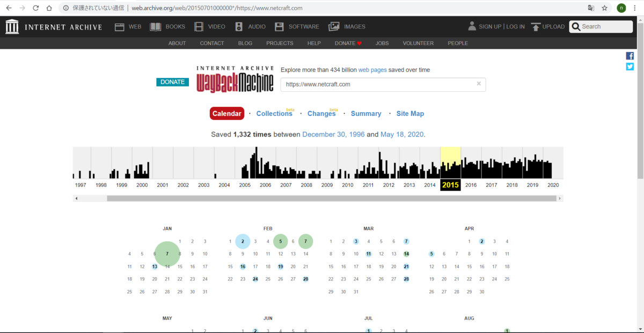644x333 pixels.
Task: Open December 30, 1996 capture link
Action: [x=333, y=134]
